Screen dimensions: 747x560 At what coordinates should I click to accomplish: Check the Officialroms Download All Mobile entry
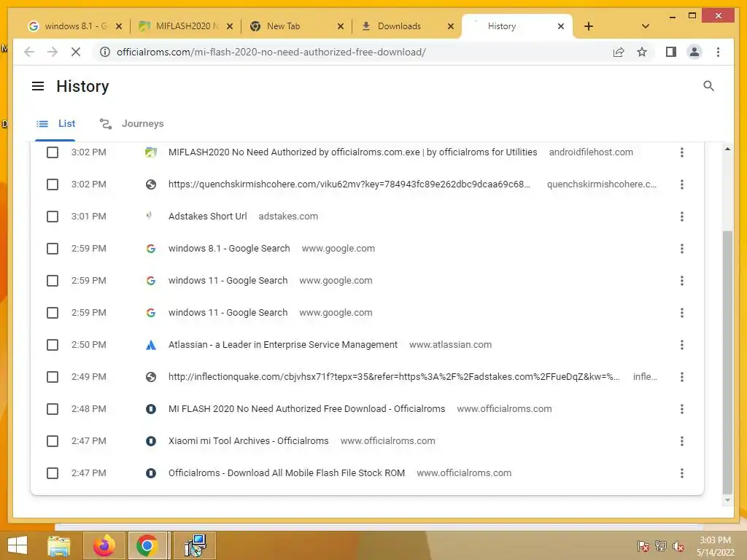53,473
